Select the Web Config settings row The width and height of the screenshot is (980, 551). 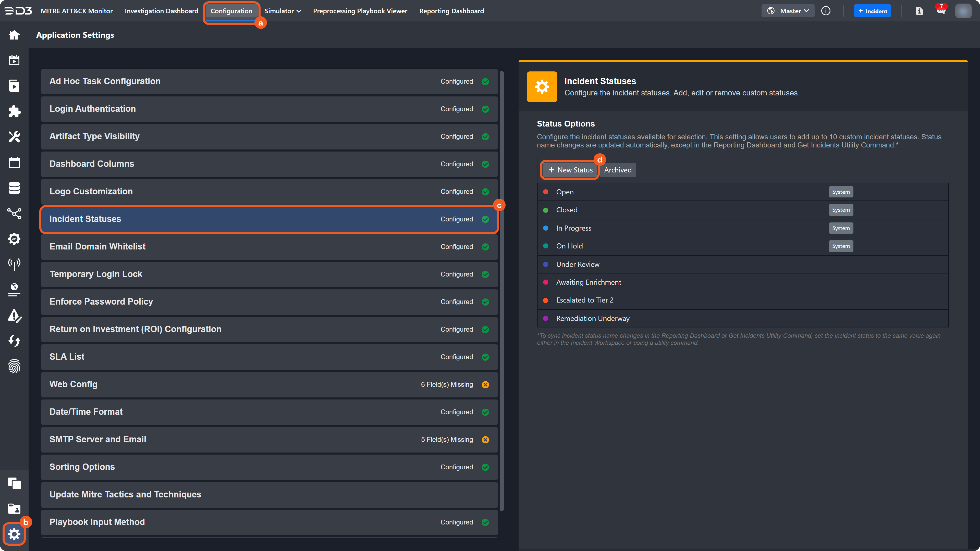pyautogui.click(x=269, y=384)
